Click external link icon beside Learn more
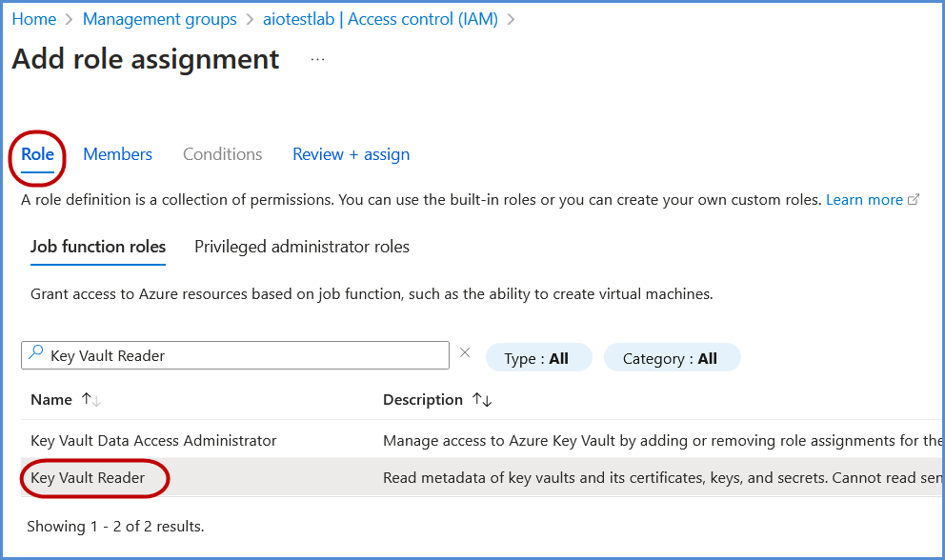945x560 pixels. pyautogui.click(x=915, y=200)
